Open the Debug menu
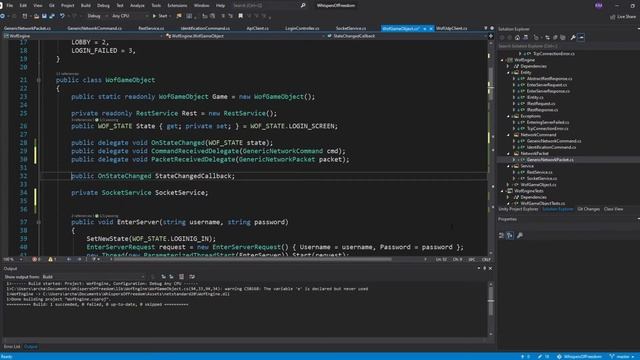 [103, 6]
